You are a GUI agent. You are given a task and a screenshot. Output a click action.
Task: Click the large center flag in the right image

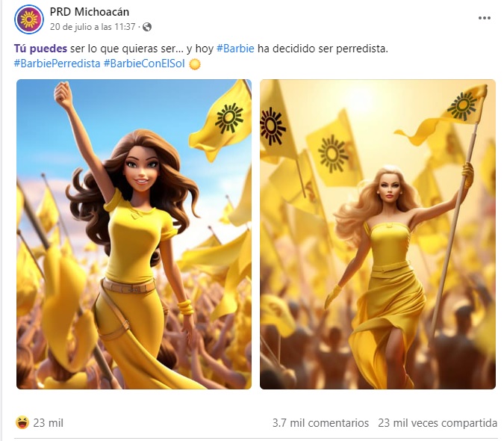click(x=333, y=152)
